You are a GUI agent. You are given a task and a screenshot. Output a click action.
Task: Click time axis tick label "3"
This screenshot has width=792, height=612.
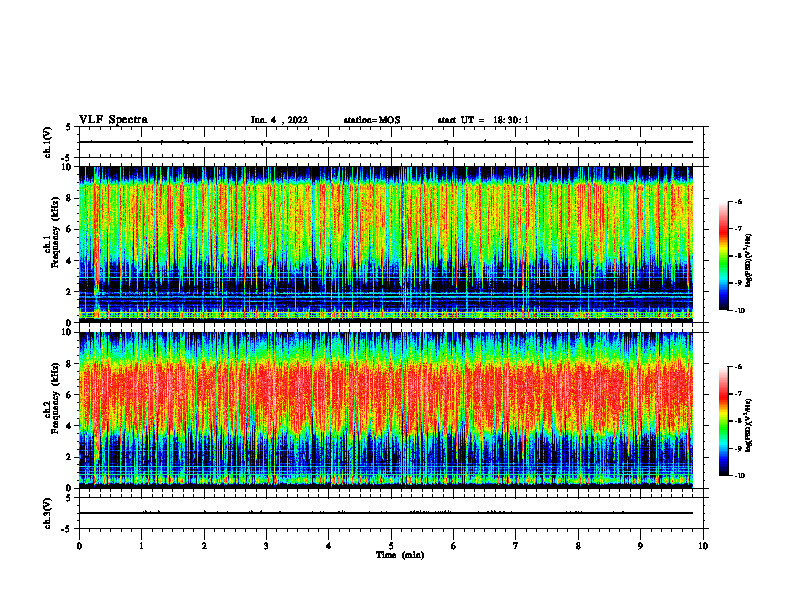click(266, 546)
